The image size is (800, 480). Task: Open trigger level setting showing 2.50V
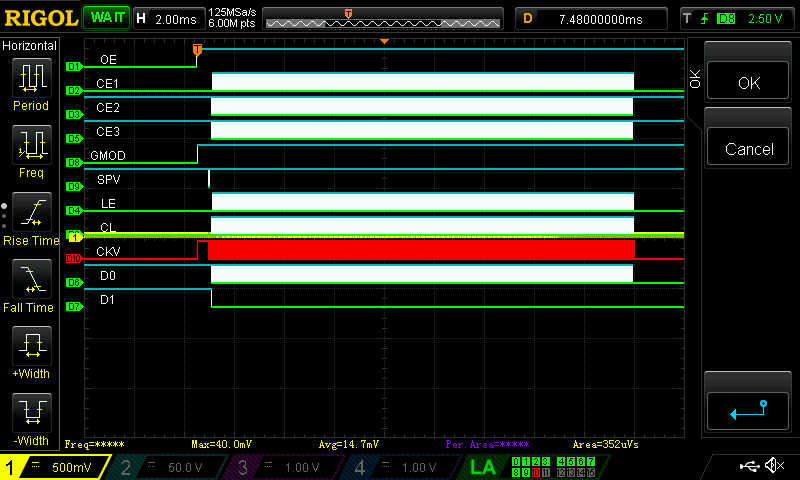[738, 18]
